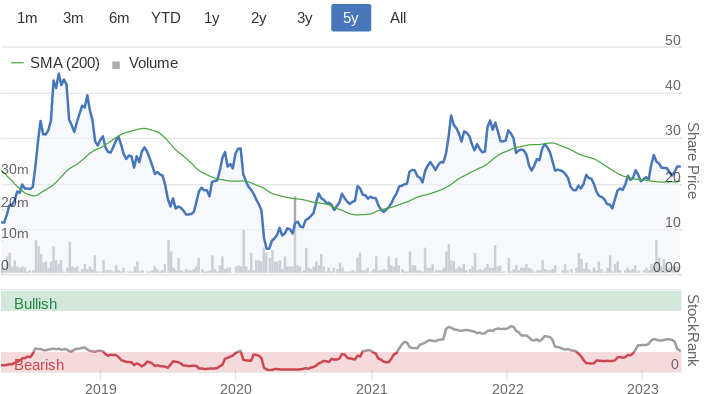The image size is (706, 394).
Task: Select the 3y time range
Action: pyautogui.click(x=304, y=18)
